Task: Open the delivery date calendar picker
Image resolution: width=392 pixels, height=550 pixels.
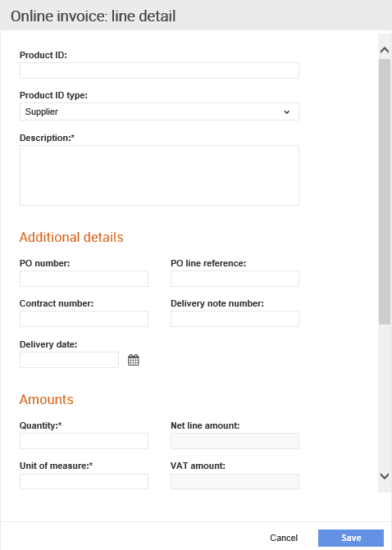Action: pos(134,360)
